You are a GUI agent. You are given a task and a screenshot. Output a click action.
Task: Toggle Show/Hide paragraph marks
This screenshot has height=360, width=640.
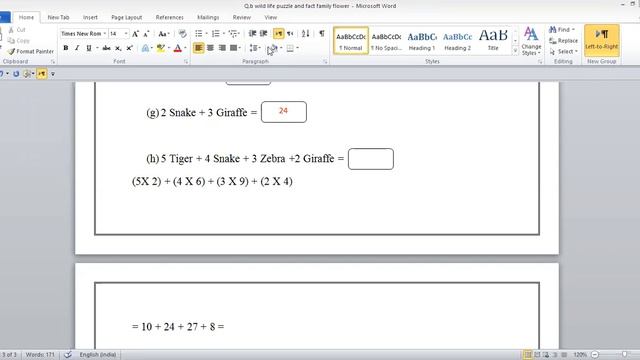click(x=322, y=33)
